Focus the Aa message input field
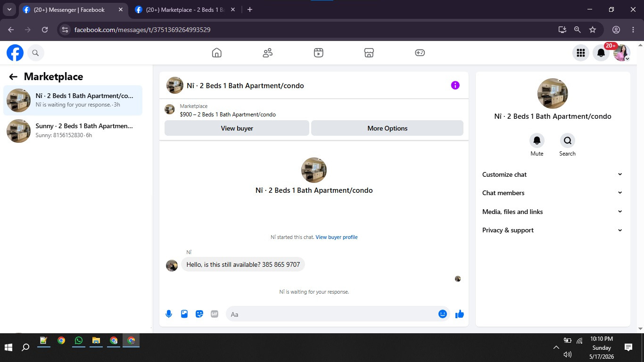Screen dimensions: 644x362 (x=332, y=314)
